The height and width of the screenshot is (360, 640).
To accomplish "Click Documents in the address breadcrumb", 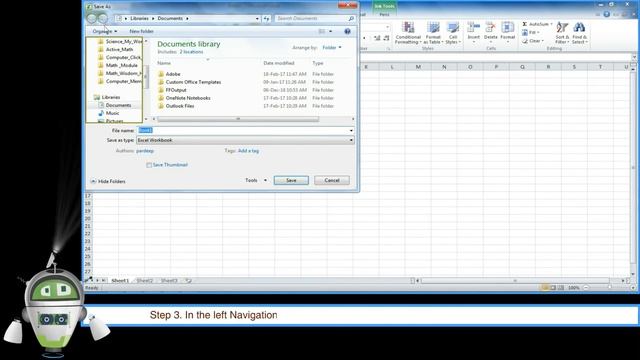I will pyautogui.click(x=170, y=18).
